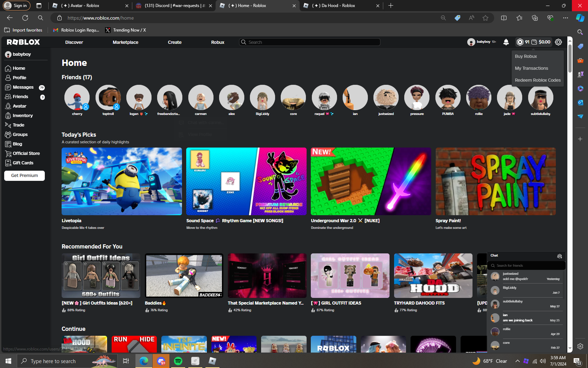Click the Search for friends chat field
Screen dimensions: 588x368
click(526, 266)
